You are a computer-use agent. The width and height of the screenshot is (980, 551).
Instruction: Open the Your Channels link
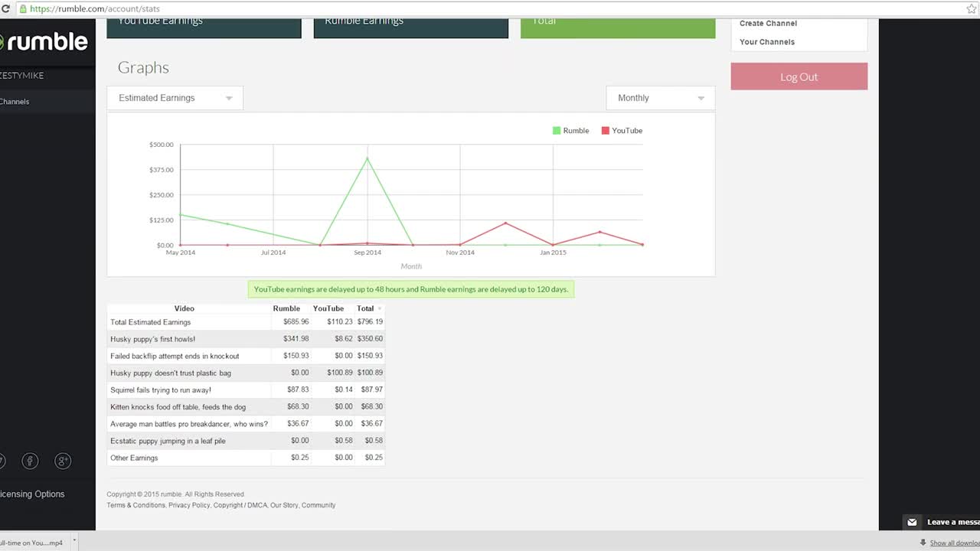click(766, 42)
